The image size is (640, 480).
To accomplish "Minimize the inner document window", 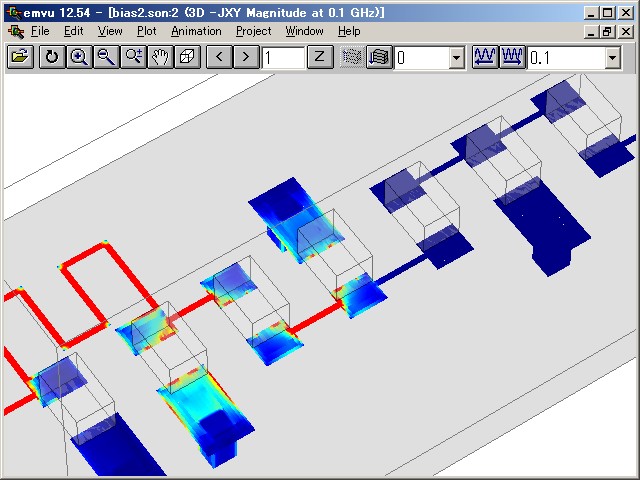I will 591,32.
